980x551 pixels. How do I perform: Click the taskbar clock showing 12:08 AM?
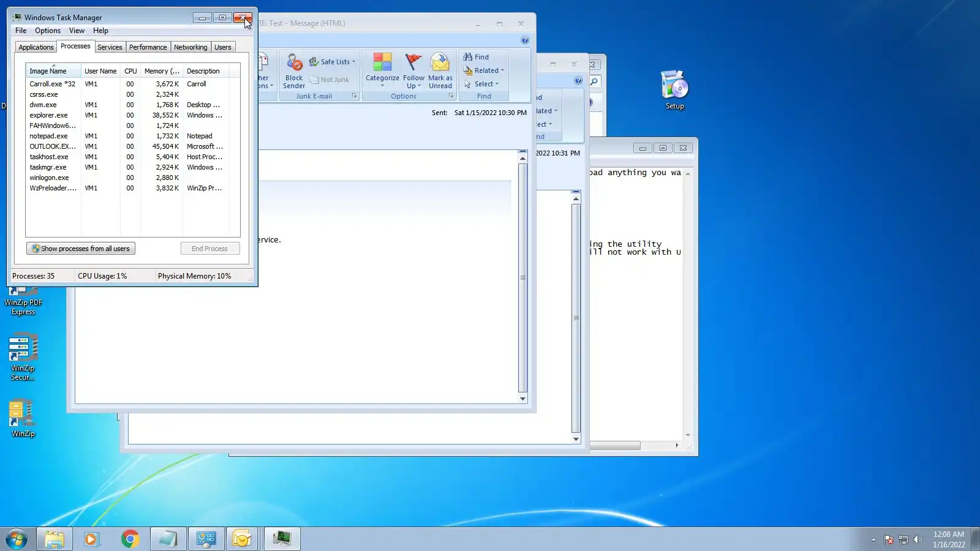pos(949,539)
